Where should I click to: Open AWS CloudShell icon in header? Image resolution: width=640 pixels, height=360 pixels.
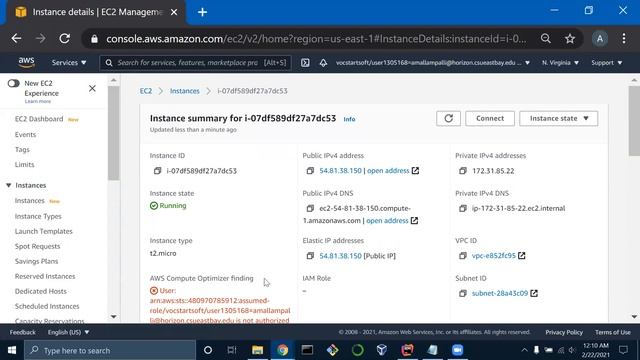pyautogui.click(x=305, y=63)
